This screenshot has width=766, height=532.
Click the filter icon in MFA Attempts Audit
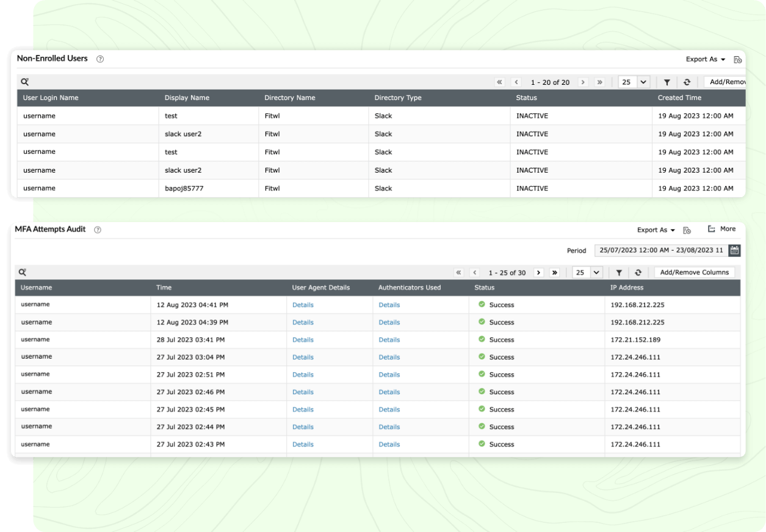pos(618,273)
